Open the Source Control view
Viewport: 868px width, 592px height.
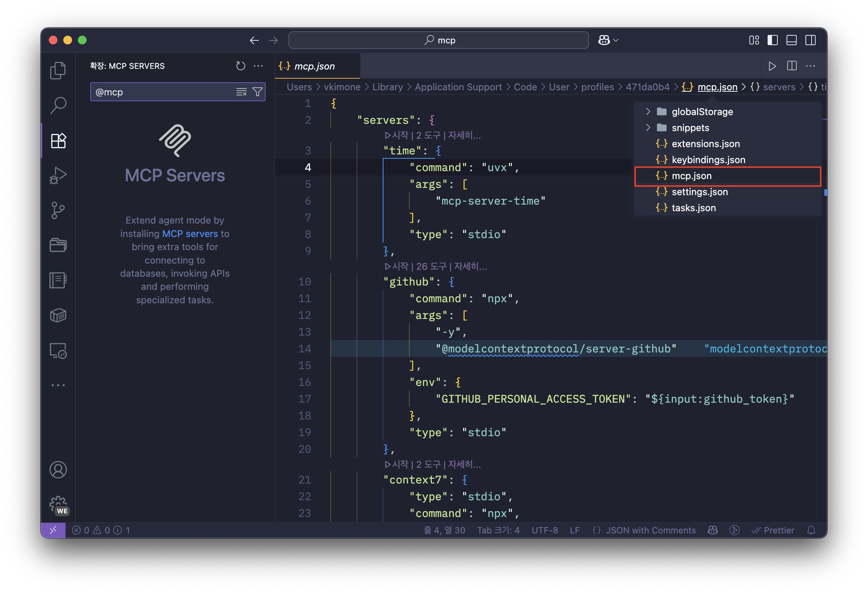(58, 210)
